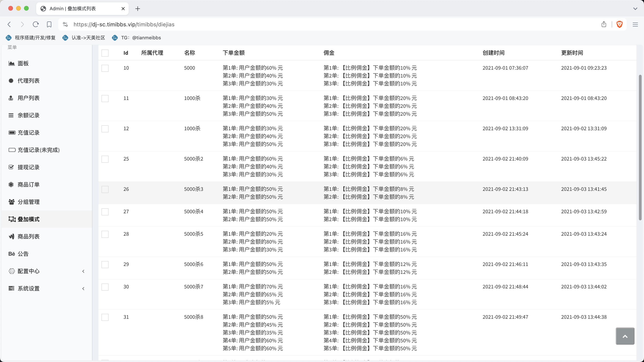Click the 用户列表 user icon
Viewport: 644px width, 362px height.
(11, 98)
